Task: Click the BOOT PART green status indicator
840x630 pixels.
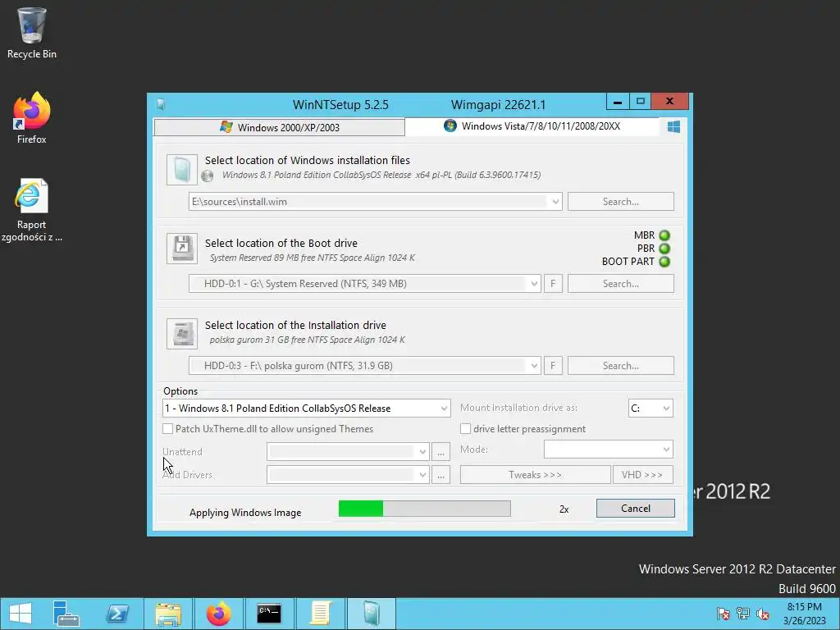Action: (x=664, y=262)
